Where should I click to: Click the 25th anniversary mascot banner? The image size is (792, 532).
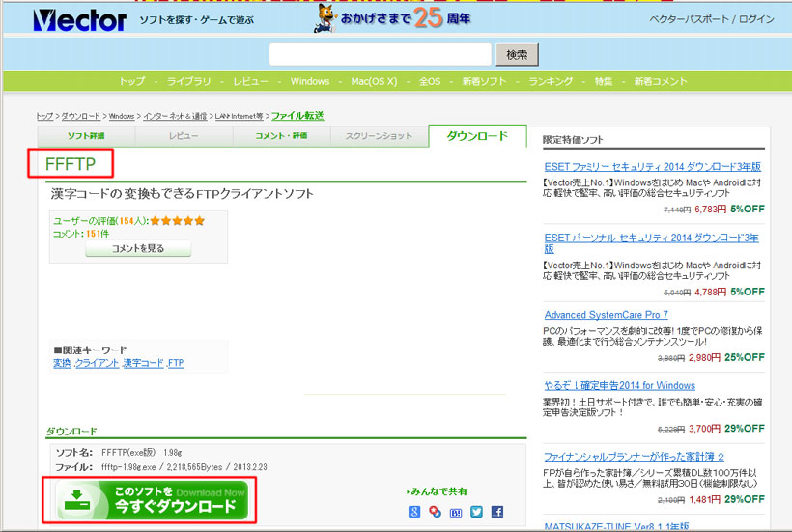tap(392, 18)
